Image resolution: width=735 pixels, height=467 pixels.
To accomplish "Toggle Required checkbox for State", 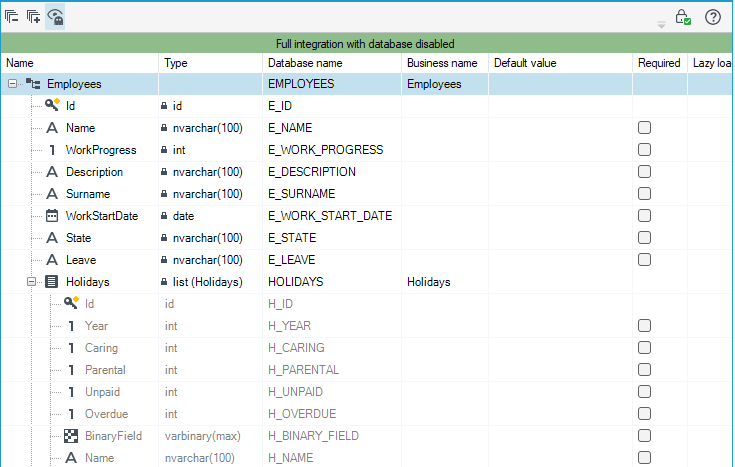I will [645, 238].
